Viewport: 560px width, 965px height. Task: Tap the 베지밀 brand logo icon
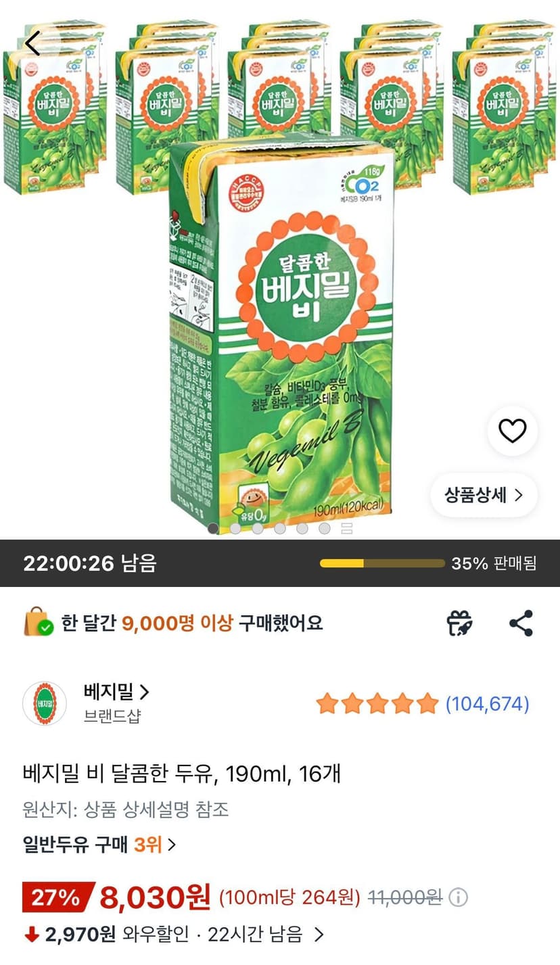[x=45, y=703]
